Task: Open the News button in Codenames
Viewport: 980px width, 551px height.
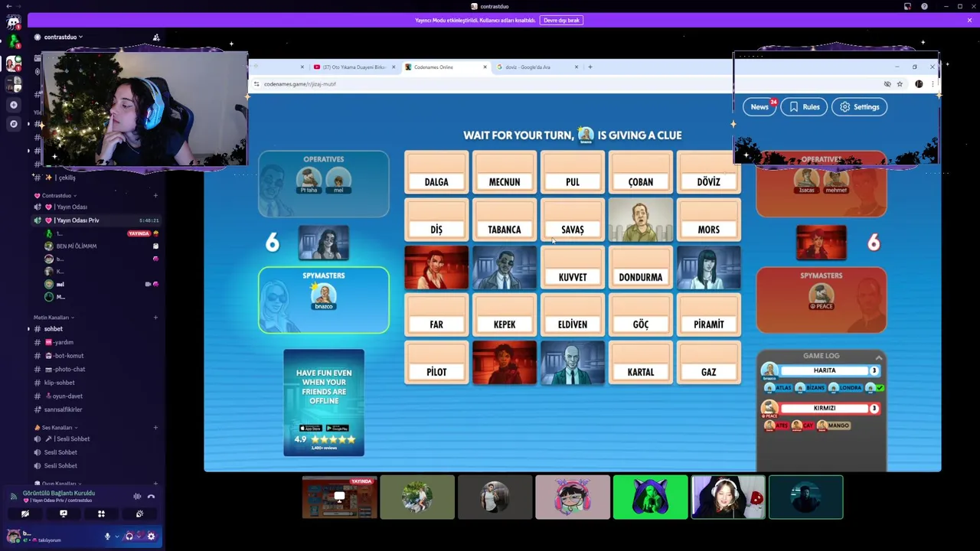Action: (x=759, y=107)
